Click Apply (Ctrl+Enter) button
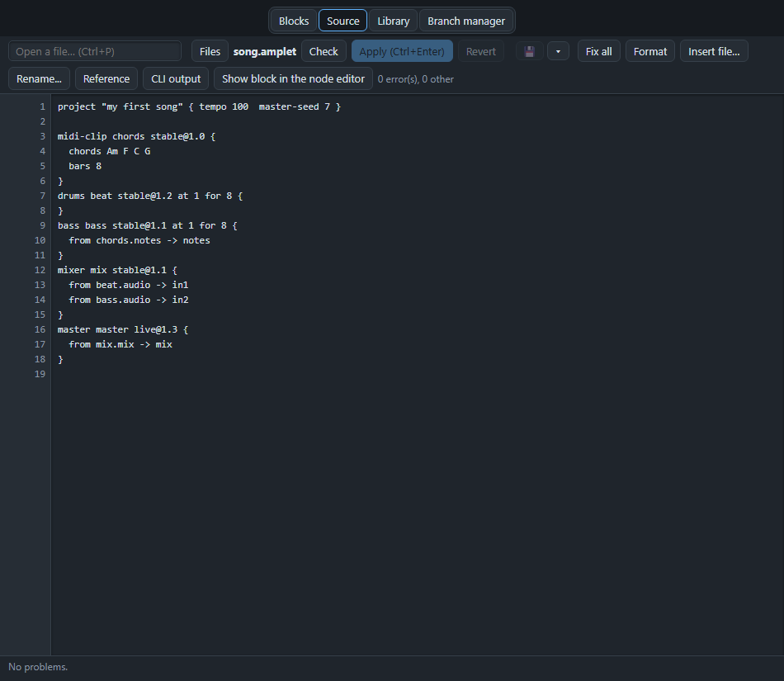 click(x=402, y=51)
